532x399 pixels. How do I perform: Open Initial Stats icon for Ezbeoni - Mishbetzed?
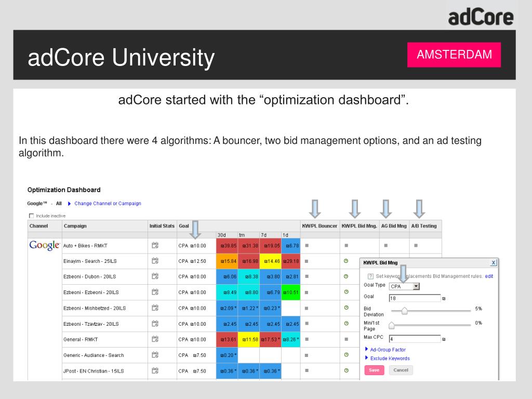click(155, 308)
